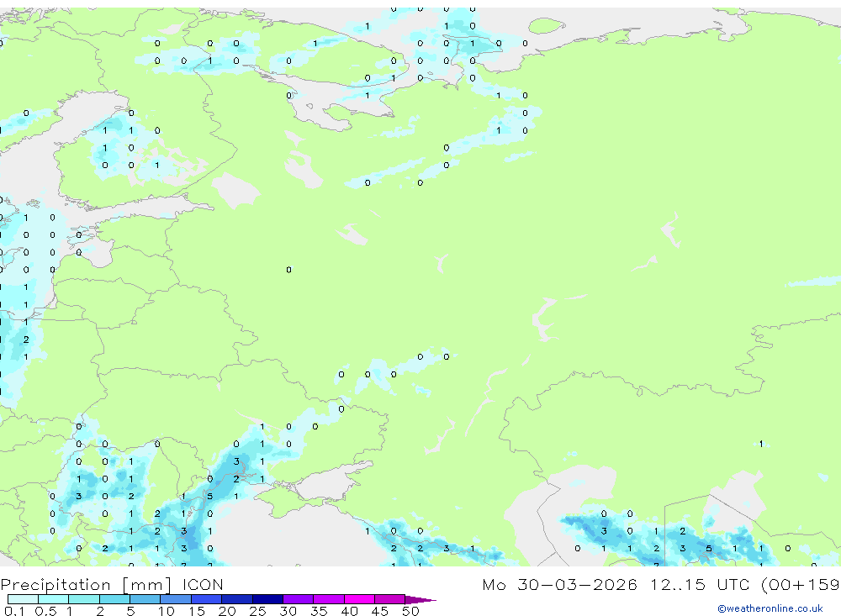Screen dimensions: 841x616
Task: Select the 5–10 mm legend color
Action: click(x=145, y=599)
